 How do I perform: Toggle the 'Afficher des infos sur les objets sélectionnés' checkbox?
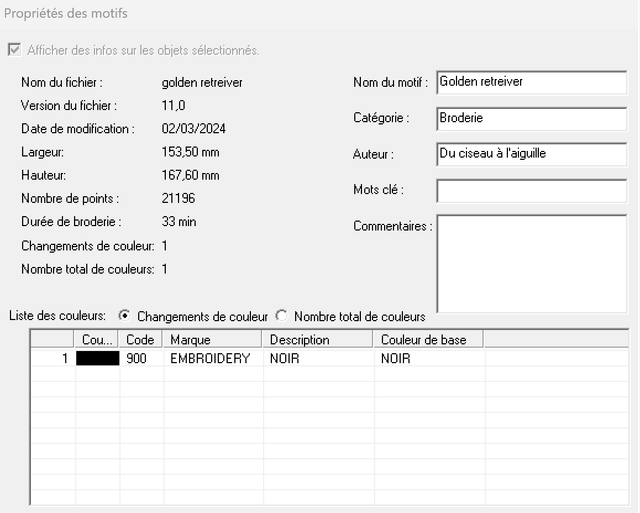pyautogui.click(x=15, y=50)
